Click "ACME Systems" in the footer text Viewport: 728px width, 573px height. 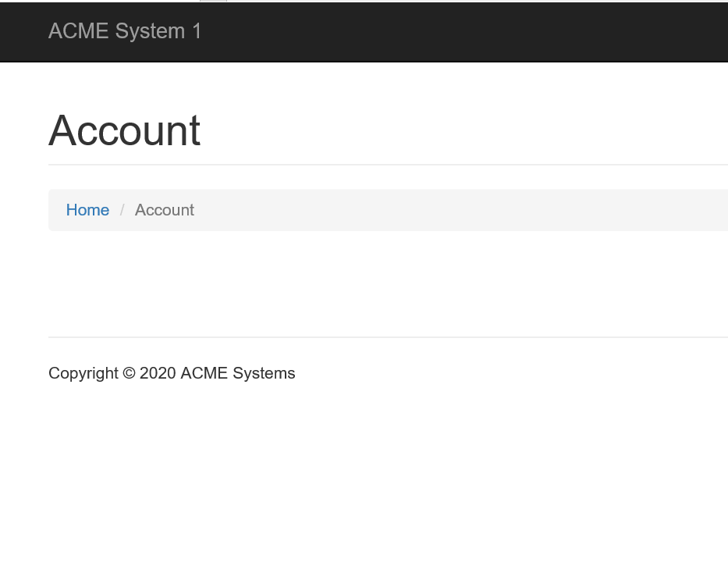(x=237, y=373)
